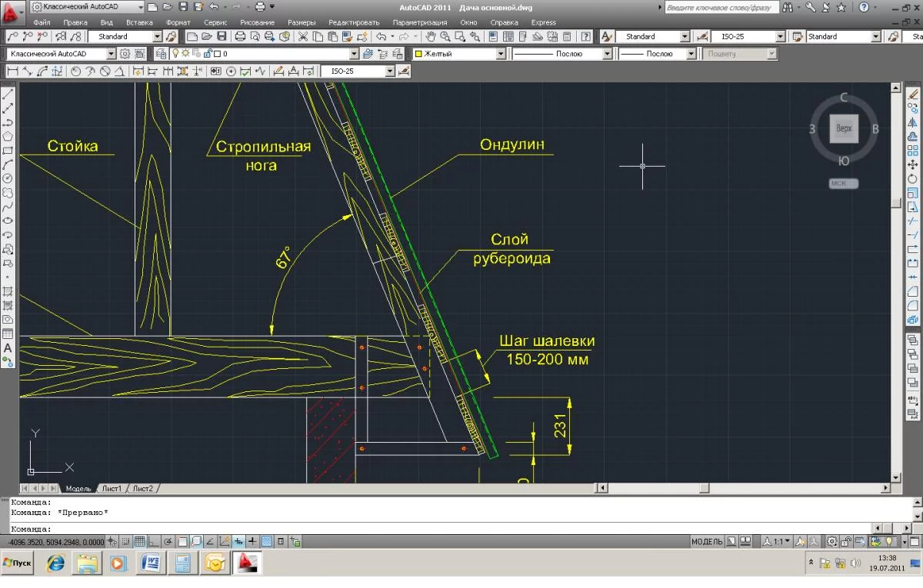Click the Text tool (A) in the draw toolbar

8,347
